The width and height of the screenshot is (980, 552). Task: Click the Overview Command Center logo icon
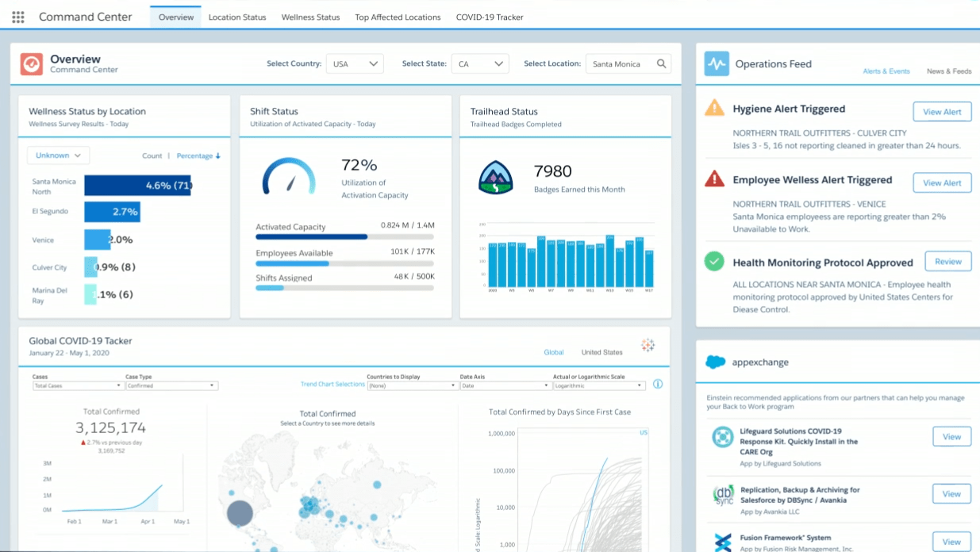tap(31, 64)
